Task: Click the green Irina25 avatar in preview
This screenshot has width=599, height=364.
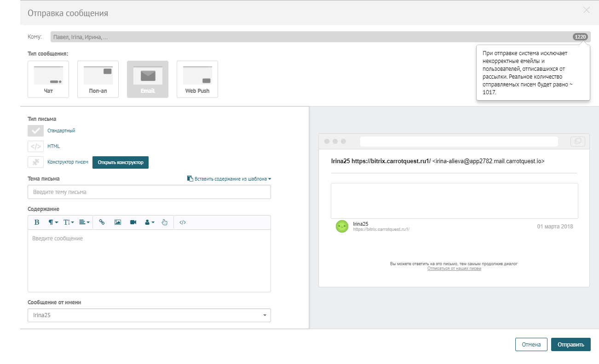Action: [x=342, y=226]
